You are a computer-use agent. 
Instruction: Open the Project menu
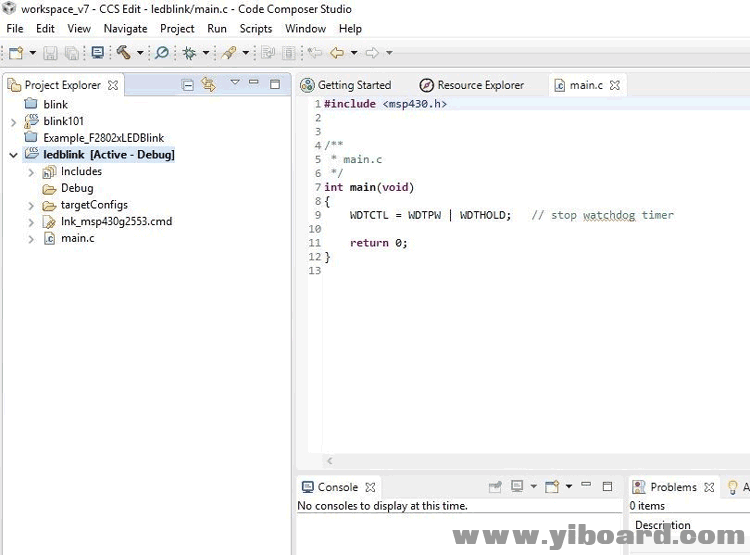(177, 29)
